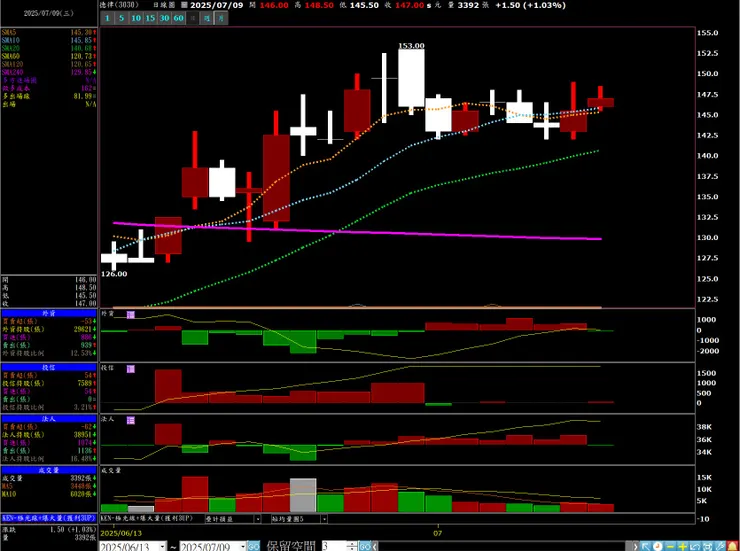Click the 07 month marker on time axis
This screenshot has height=551, width=740.
(x=438, y=534)
